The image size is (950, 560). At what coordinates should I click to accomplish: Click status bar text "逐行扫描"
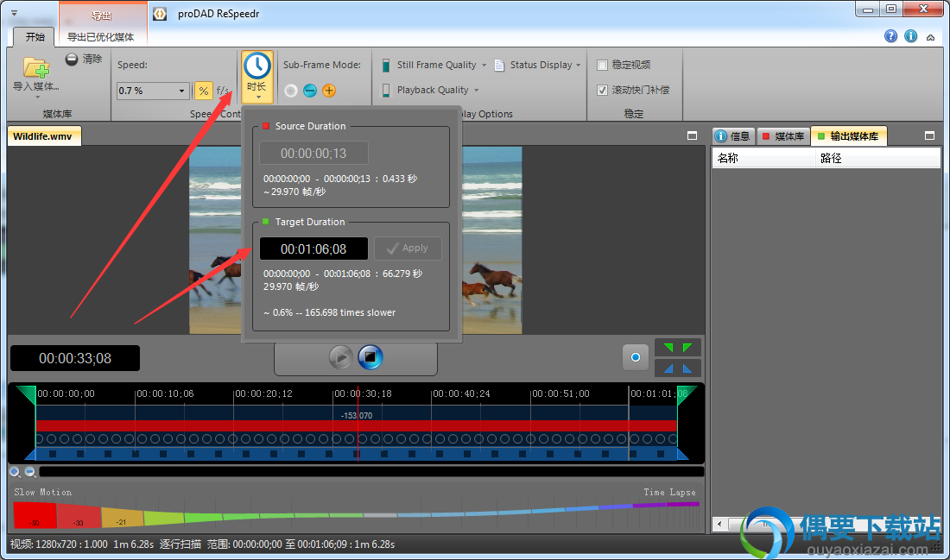tap(180, 544)
